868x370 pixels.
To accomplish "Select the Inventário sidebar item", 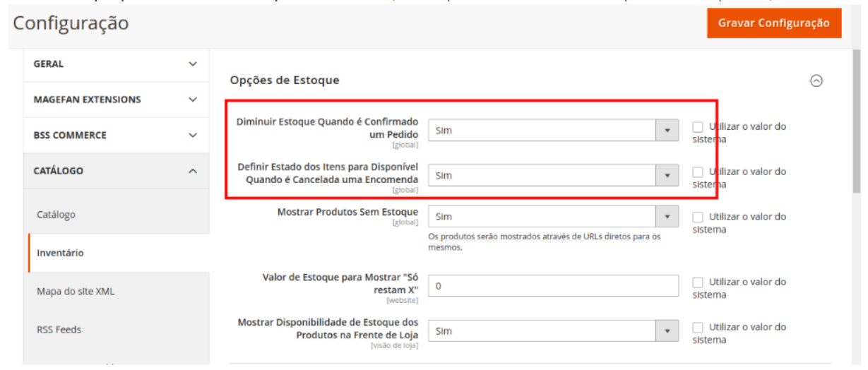I will click(61, 253).
